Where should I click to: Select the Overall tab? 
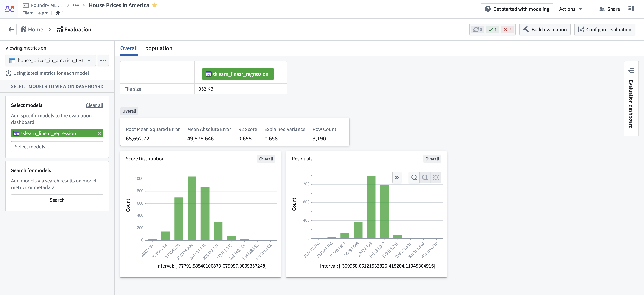tap(129, 48)
